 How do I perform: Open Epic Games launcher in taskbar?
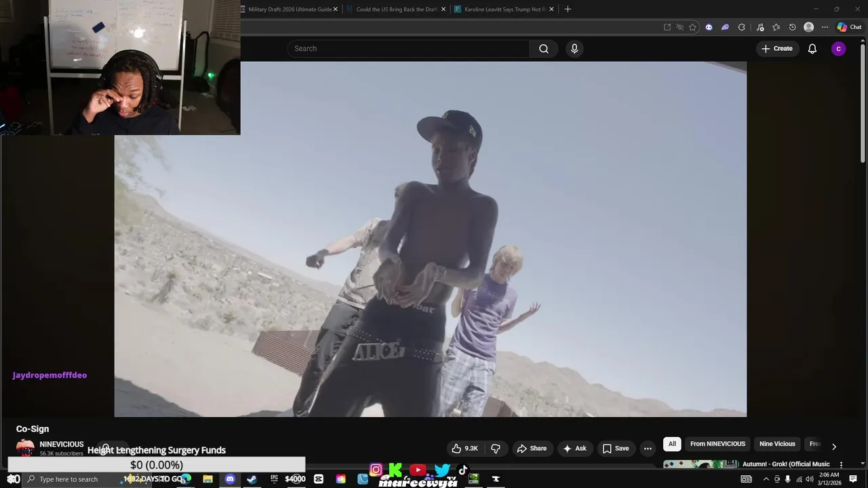(x=274, y=479)
